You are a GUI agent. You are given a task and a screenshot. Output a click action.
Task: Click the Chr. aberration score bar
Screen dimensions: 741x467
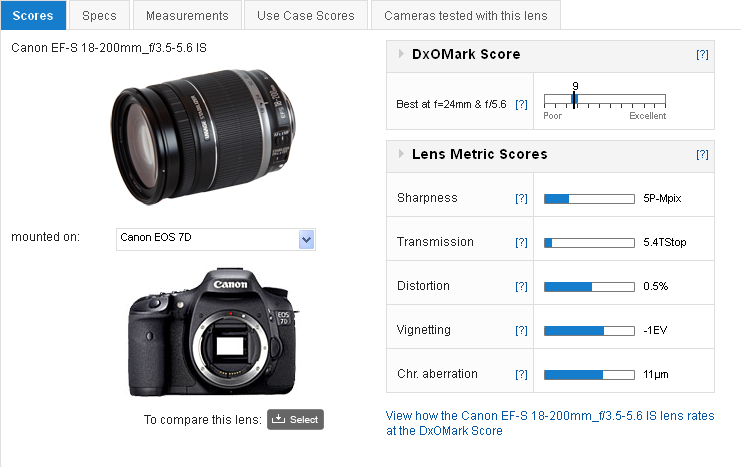pyautogui.click(x=589, y=375)
